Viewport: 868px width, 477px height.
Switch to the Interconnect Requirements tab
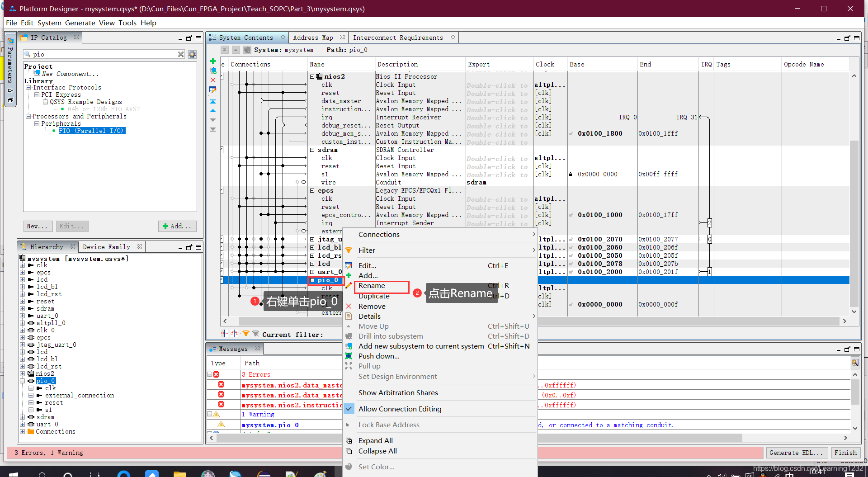click(398, 38)
